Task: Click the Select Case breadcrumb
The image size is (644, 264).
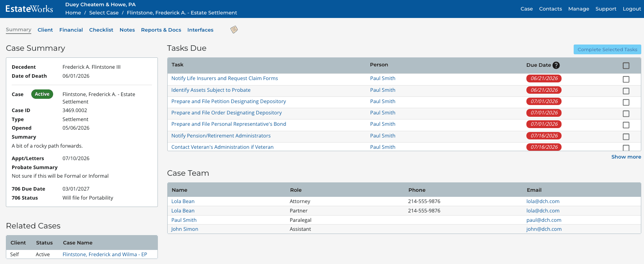Action: click(x=104, y=12)
